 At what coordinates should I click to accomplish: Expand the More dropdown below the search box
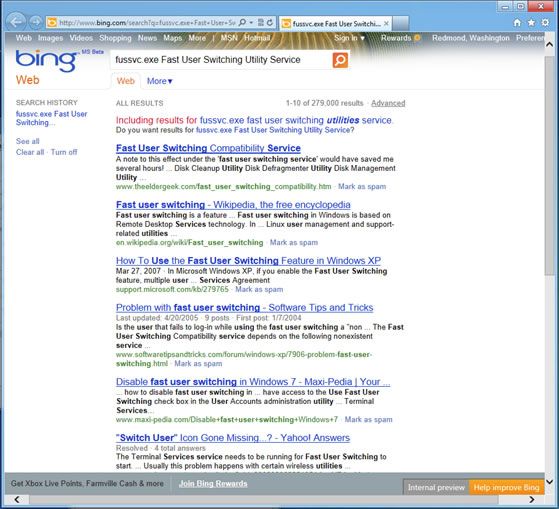click(x=159, y=81)
